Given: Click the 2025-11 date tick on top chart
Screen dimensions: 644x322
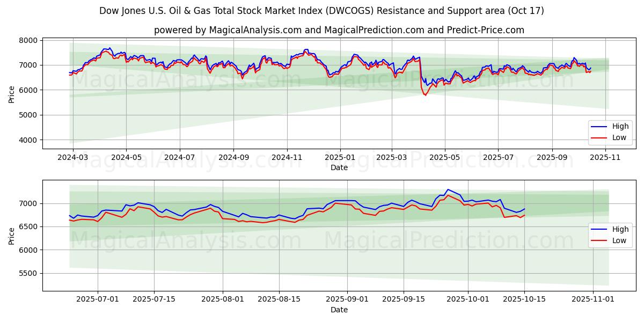Looking at the screenshot, I should [x=606, y=158].
